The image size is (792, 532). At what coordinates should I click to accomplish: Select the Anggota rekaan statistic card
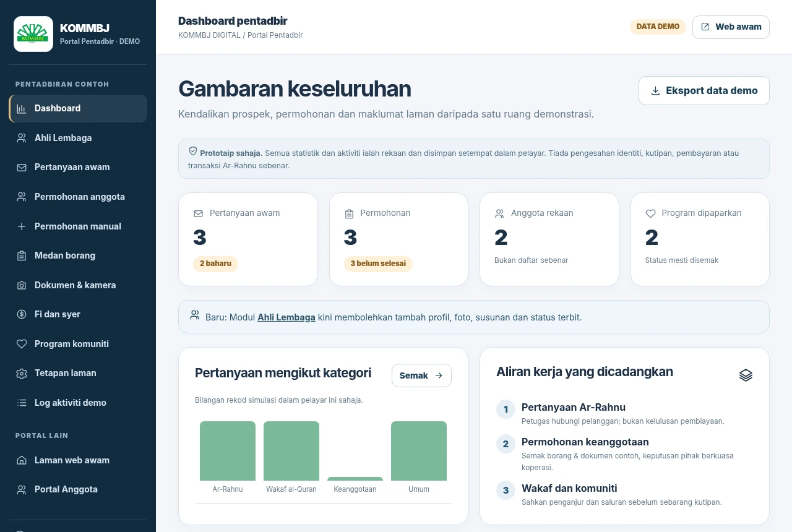(549, 239)
